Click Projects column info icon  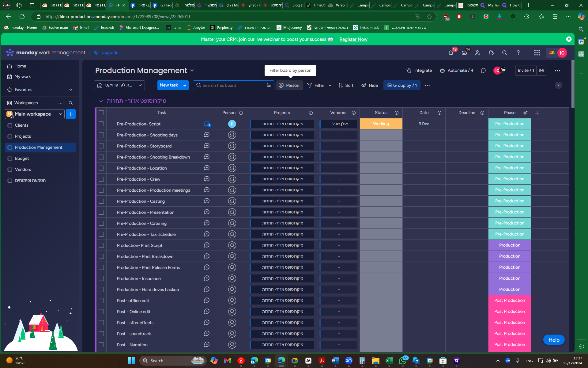click(311, 113)
